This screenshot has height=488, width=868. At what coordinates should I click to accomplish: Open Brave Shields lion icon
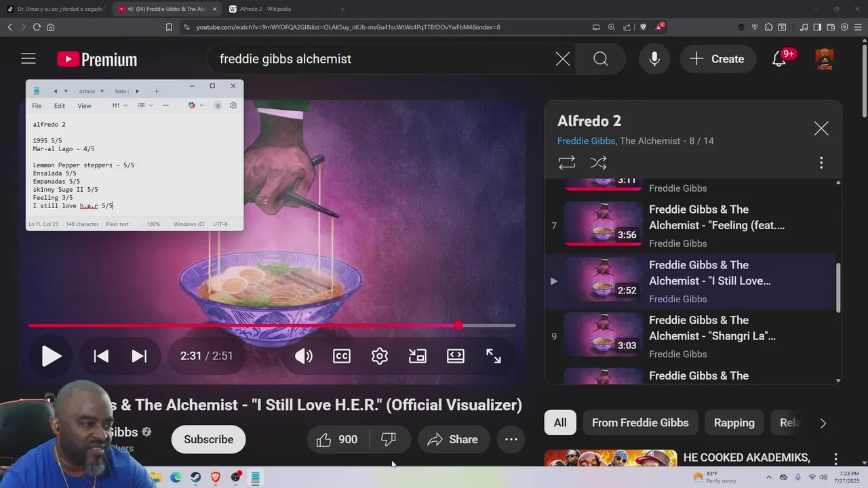point(643,27)
